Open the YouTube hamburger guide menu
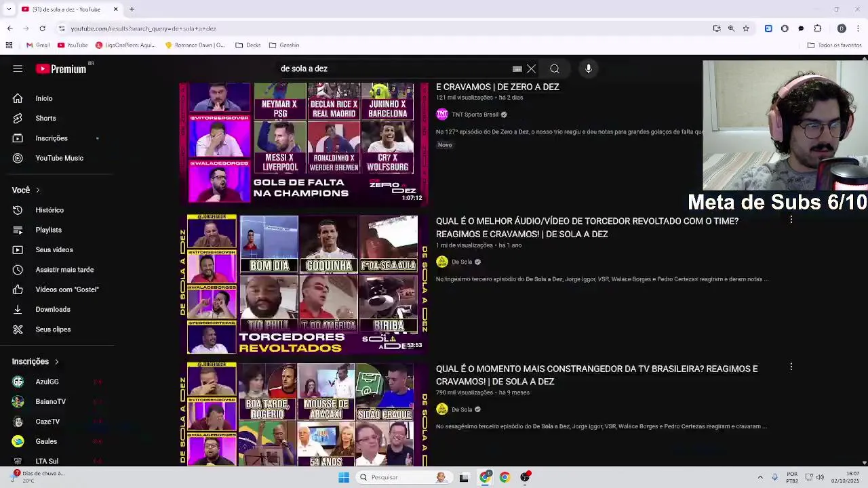868x488 pixels. pyautogui.click(x=18, y=68)
